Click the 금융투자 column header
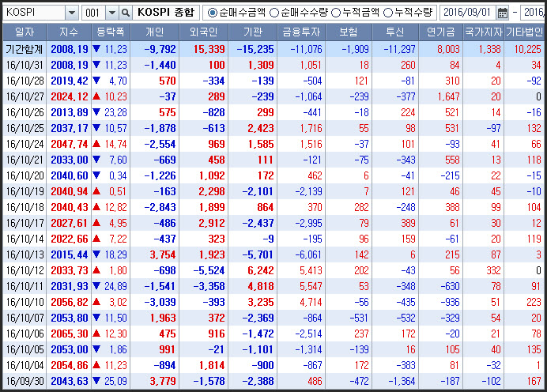547x392 pixels. click(301, 32)
